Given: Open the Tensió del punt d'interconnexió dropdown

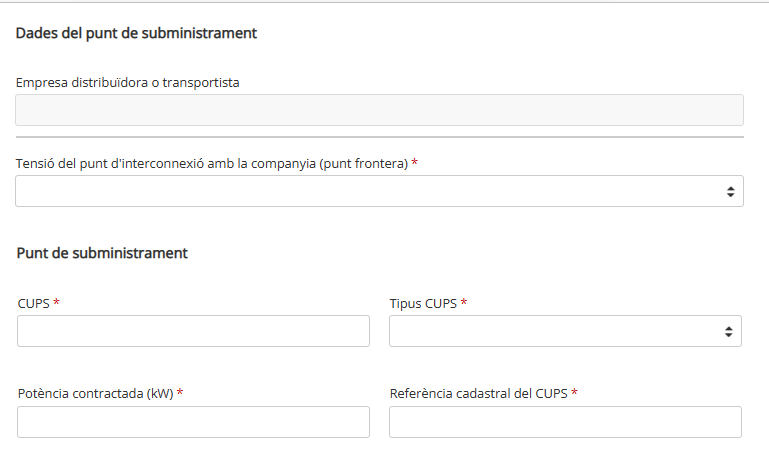Looking at the screenshot, I should click(379, 191).
